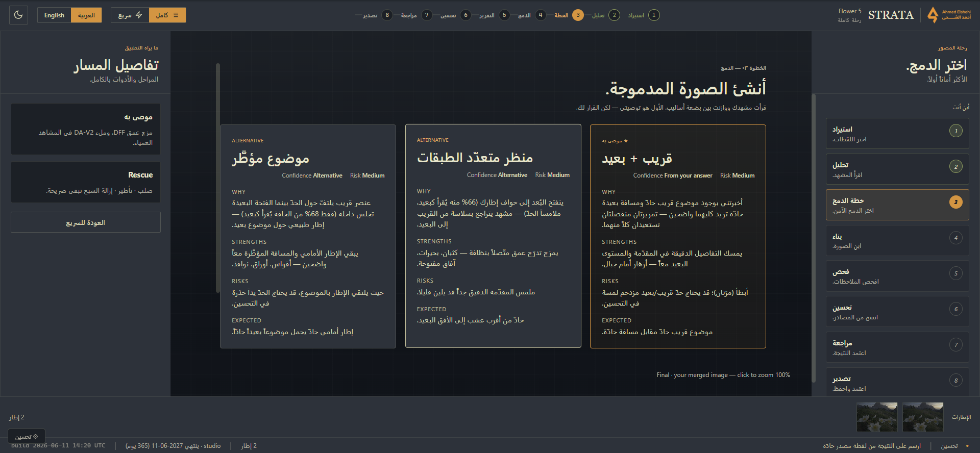The image size is (980, 453).
Task: Go to step 3 الخطة in stepper
Action: (x=569, y=15)
